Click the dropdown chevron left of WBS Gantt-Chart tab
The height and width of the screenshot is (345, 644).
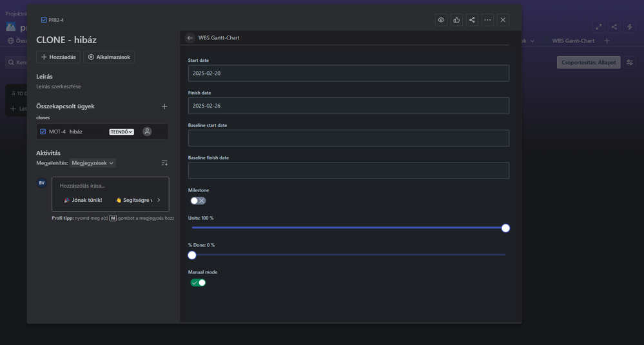[532, 41]
